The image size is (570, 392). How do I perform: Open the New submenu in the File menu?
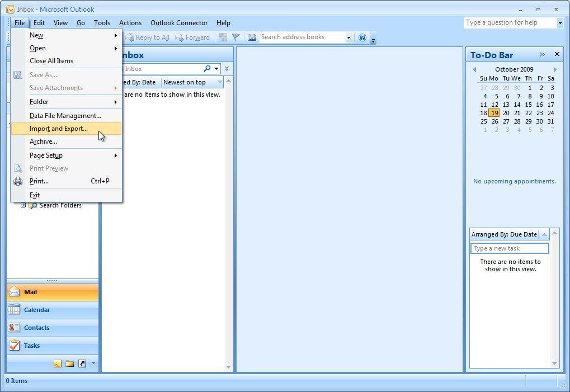(x=66, y=35)
